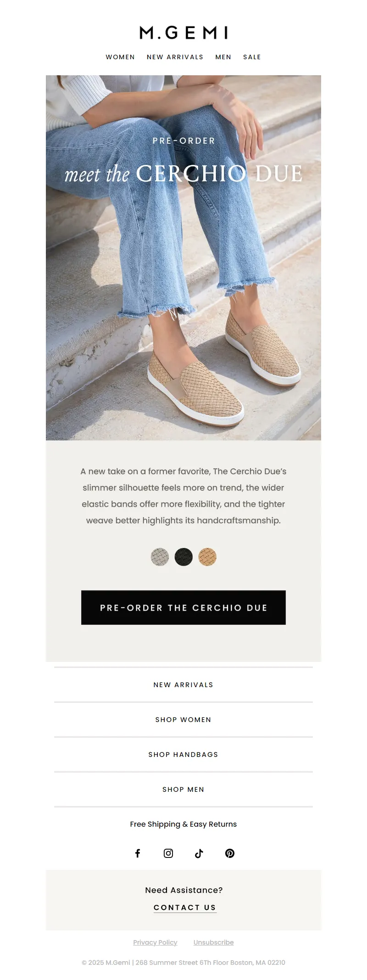Follow the Shop Women link
Screen dimensions: 367x980
coord(183,720)
